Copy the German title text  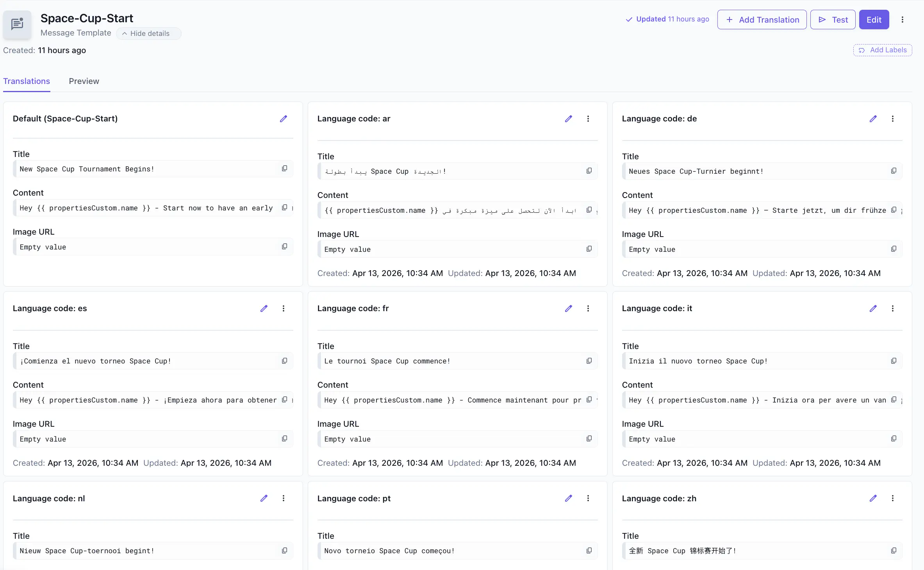[x=894, y=171]
